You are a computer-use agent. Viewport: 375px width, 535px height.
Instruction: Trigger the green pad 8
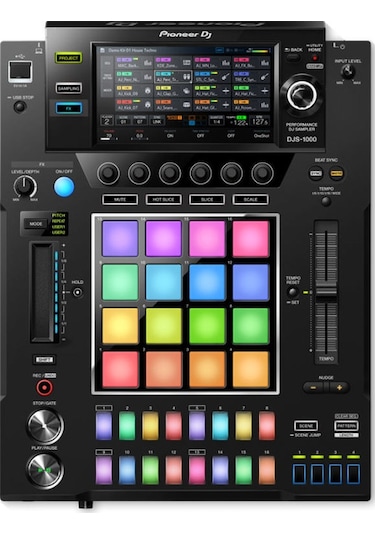(x=251, y=326)
